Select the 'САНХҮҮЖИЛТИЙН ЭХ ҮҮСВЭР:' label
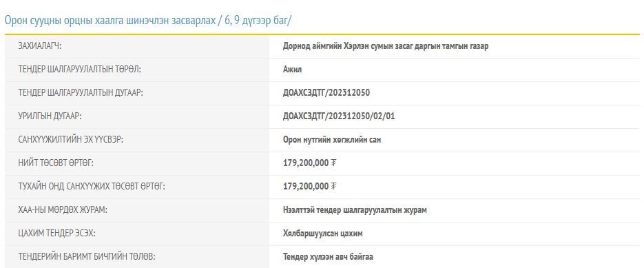Image resolution: width=644 pixels, height=268 pixels. [71, 140]
